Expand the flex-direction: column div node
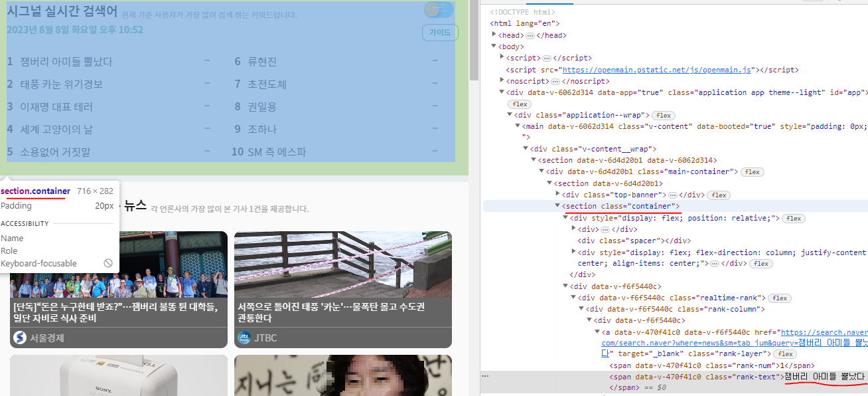Viewport: 868px width, 396px height. point(573,252)
